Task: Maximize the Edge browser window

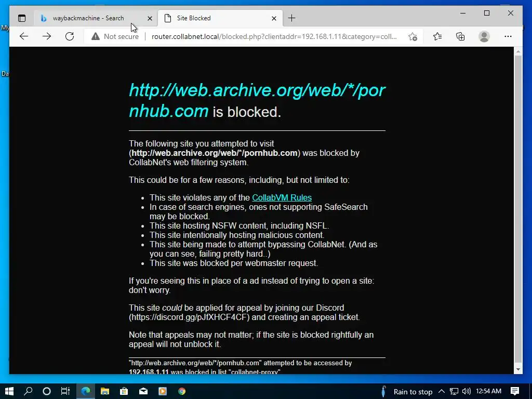Action: [486, 13]
